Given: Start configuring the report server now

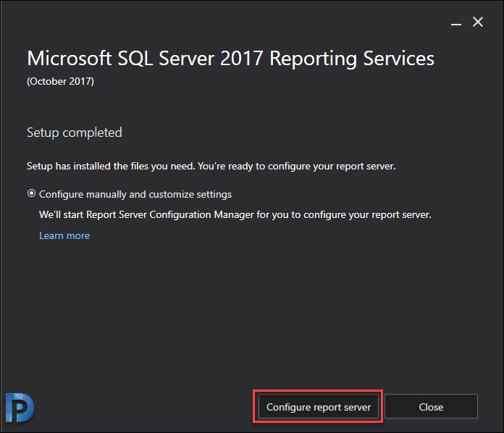Looking at the screenshot, I should (x=318, y=407).
